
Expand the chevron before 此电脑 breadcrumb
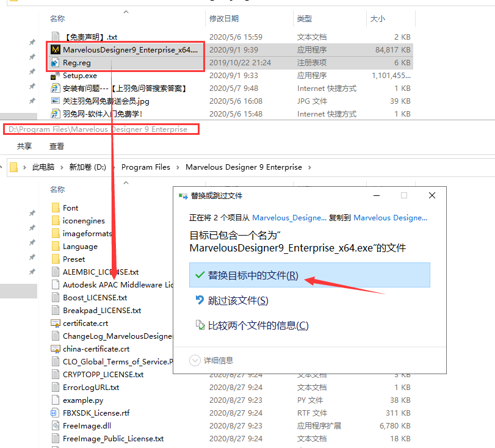(24, 167)
